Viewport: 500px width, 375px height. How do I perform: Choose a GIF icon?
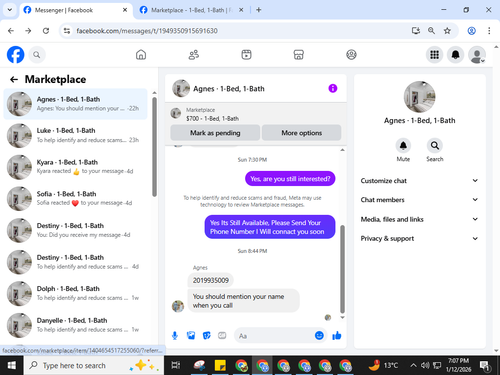[x=222, y=335]
